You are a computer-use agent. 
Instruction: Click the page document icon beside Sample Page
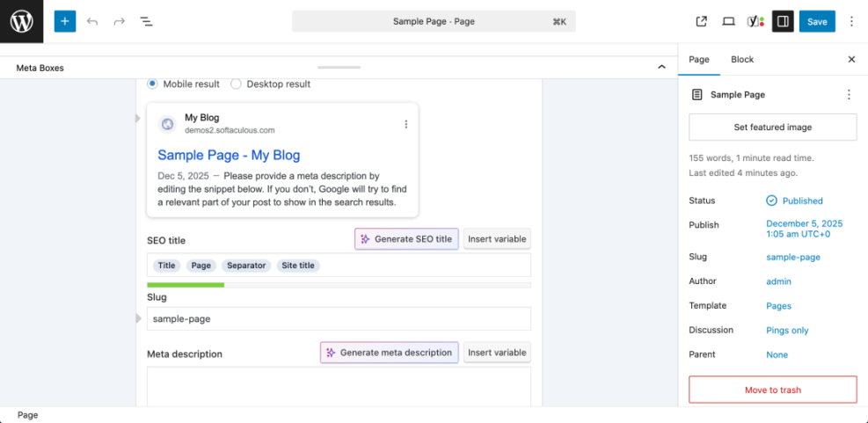(x=697, y=95)
